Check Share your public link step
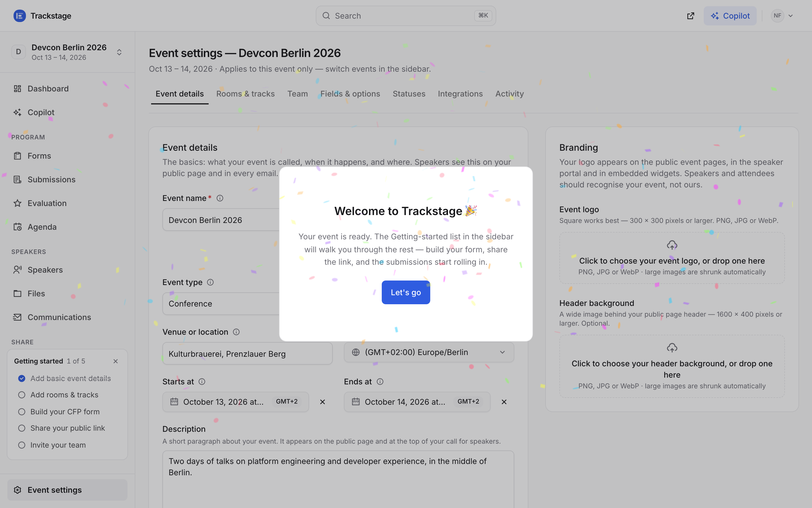The height and width of the screenshot is (508, 812). pyautogui.click(x=22, y=428)
